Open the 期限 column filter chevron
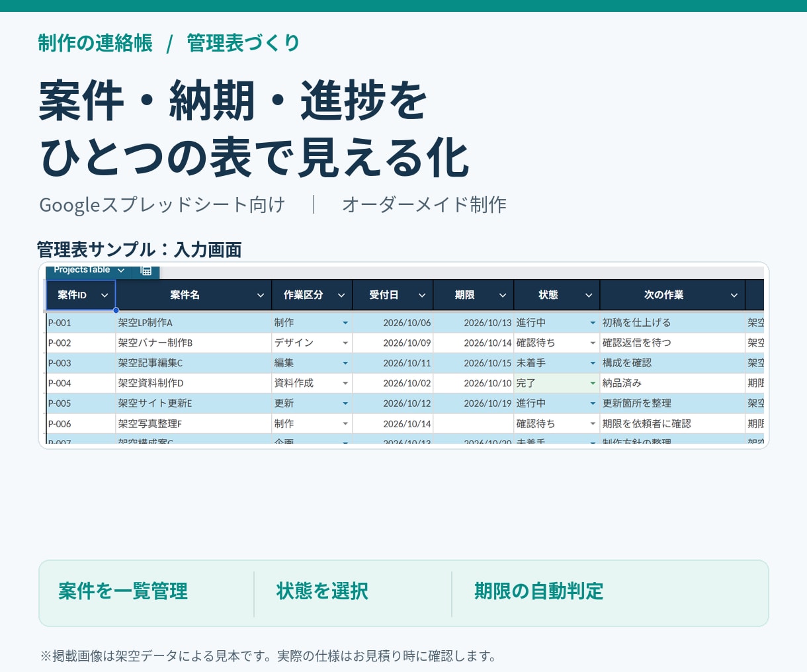The width and height of the screenshot is (807, 672). click(503, 295)
